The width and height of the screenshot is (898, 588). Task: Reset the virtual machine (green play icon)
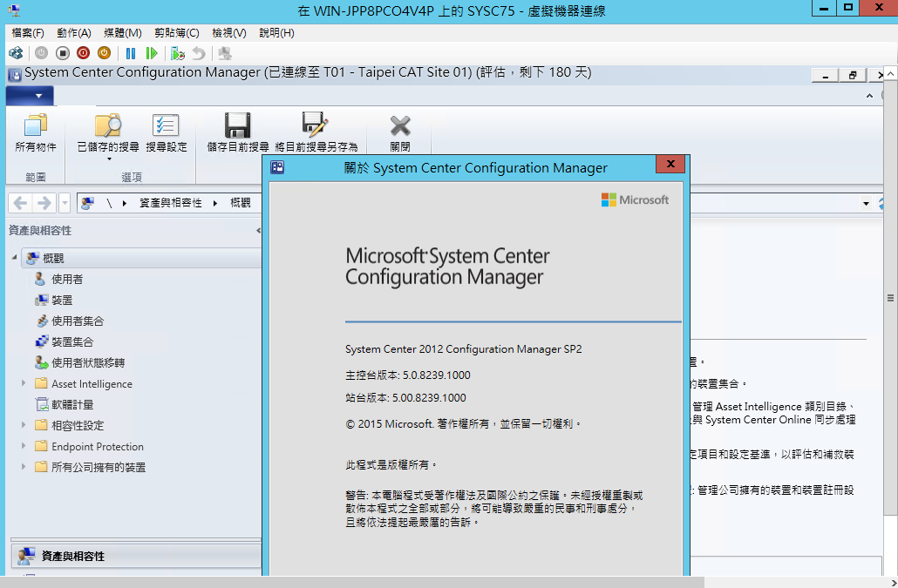pos(151,53)
